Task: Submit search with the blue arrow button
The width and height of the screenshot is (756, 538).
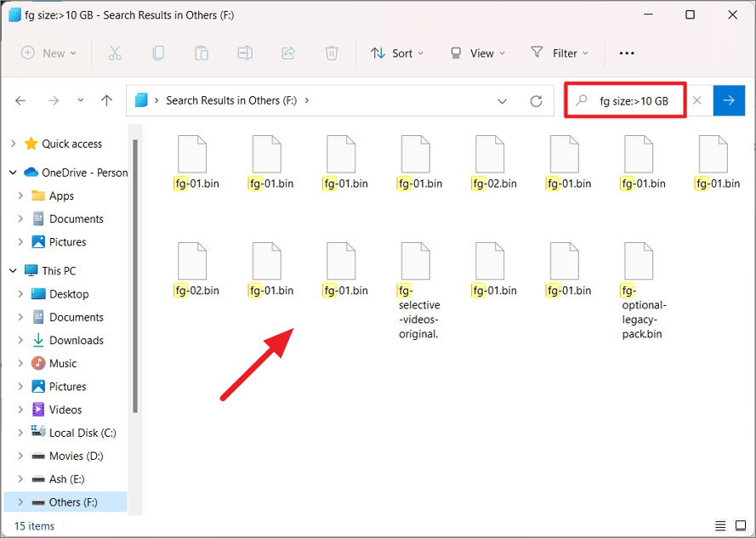Action: pyautogui.click(x=729, y=100)
